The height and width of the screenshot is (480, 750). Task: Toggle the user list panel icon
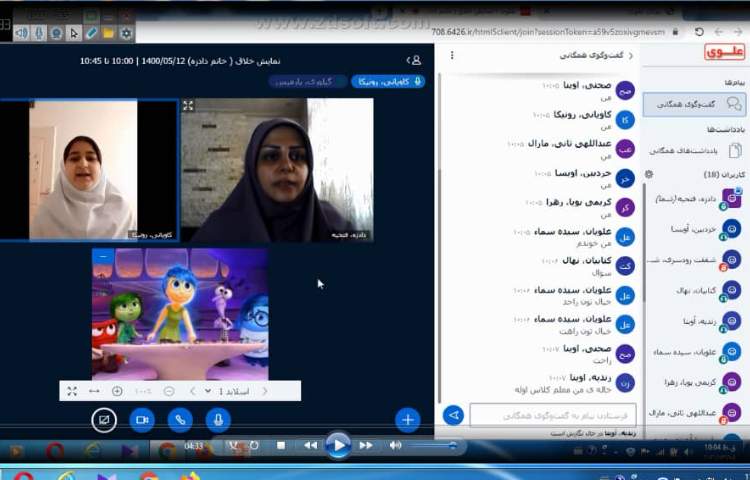coord(415,60)
